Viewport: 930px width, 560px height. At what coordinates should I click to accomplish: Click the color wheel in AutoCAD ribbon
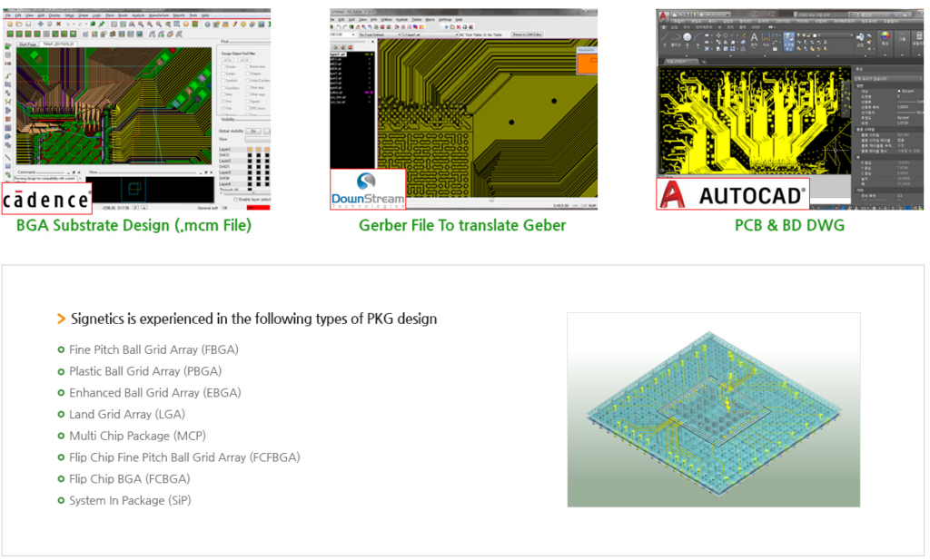point(886,37)
